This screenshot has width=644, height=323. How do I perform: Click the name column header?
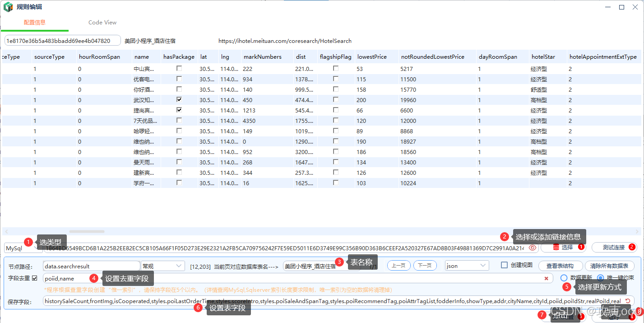[x=146, y=57]
